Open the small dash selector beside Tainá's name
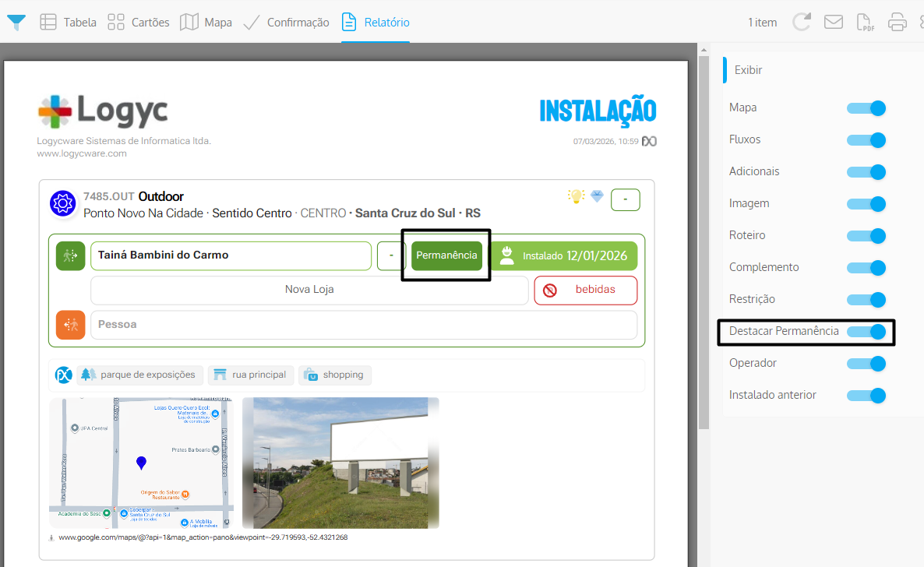This screenshot has width=924, height=567. [x=391, y=255]
